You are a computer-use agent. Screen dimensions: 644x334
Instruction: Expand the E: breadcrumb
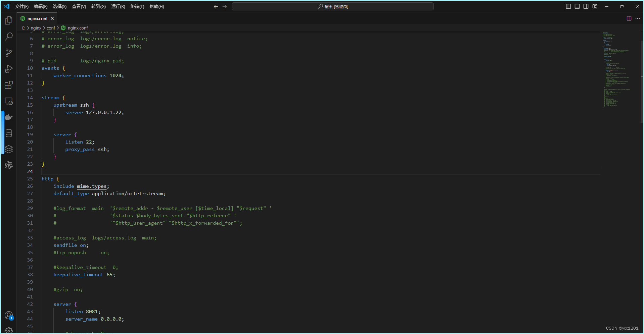pos(24,28)
